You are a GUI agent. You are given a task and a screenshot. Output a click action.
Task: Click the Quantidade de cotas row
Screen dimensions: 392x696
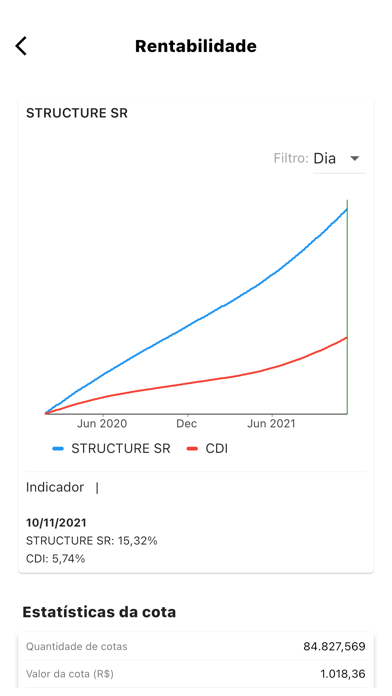tap(196, 646)
